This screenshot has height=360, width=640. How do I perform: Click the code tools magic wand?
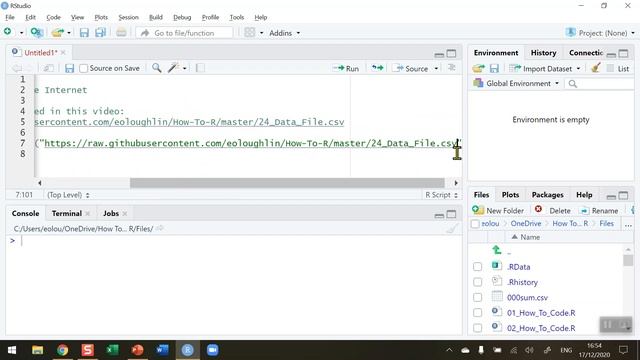173,68
